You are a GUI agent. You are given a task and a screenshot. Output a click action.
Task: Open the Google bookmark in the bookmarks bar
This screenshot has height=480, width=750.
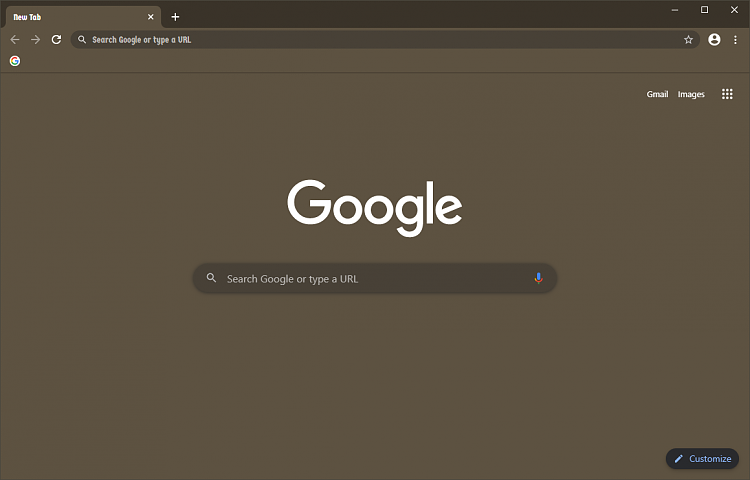pyautogui.click(x=15, y=61)
